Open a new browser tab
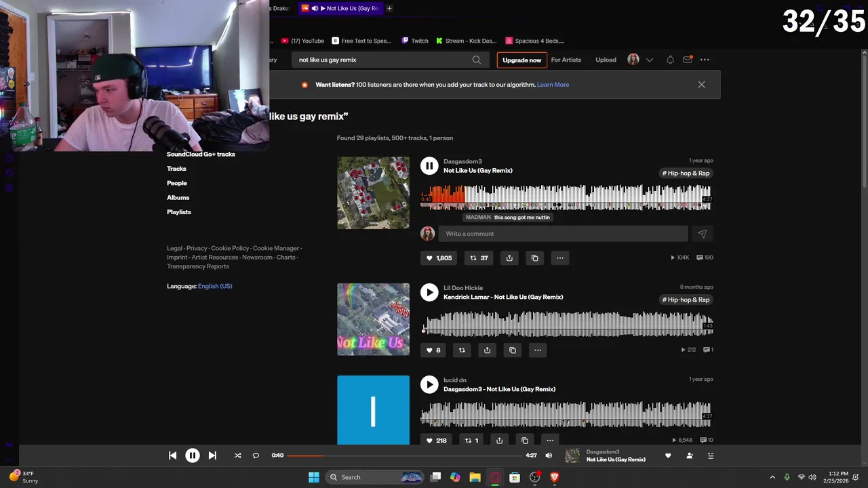This screenshot has width=868, height=488. pos(389,8)
